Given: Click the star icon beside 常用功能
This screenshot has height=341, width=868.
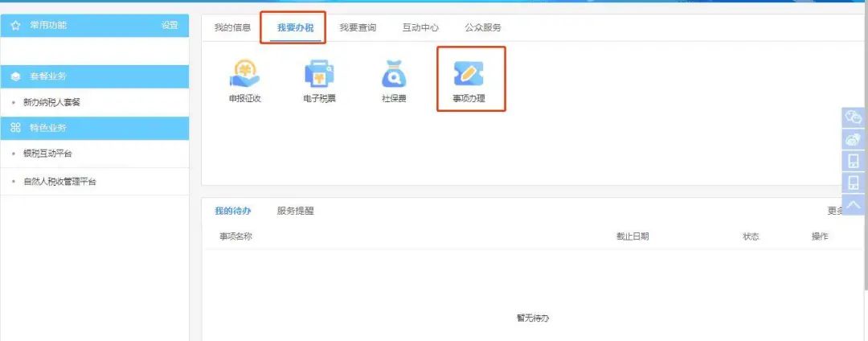Looking at the screenshot, I should tap(15, 26).
